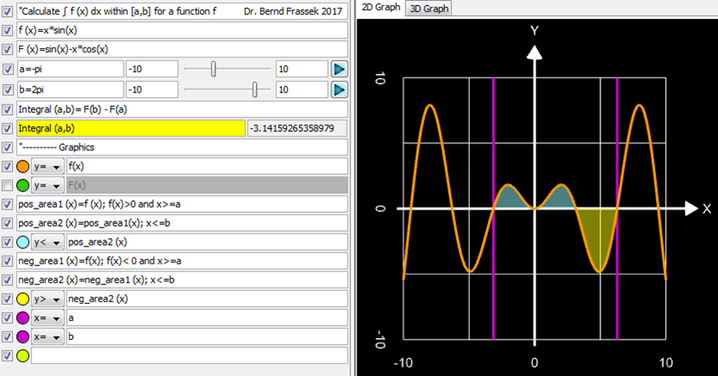The height and width of the screenshot is (376, 718).
Task: Toggle checkbox for Integral (a,b)= F(b) - F(a)
Action: 7,109
